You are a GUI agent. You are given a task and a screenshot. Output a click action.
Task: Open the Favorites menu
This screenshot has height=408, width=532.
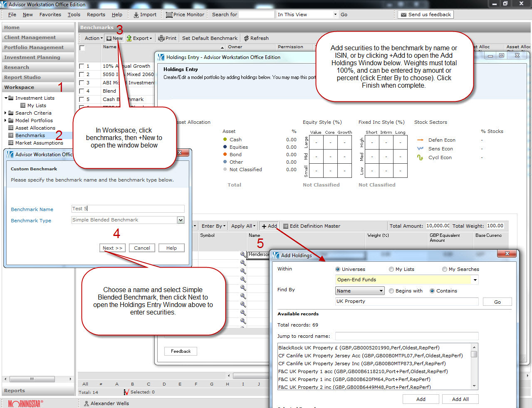click(x=50, y=15)
